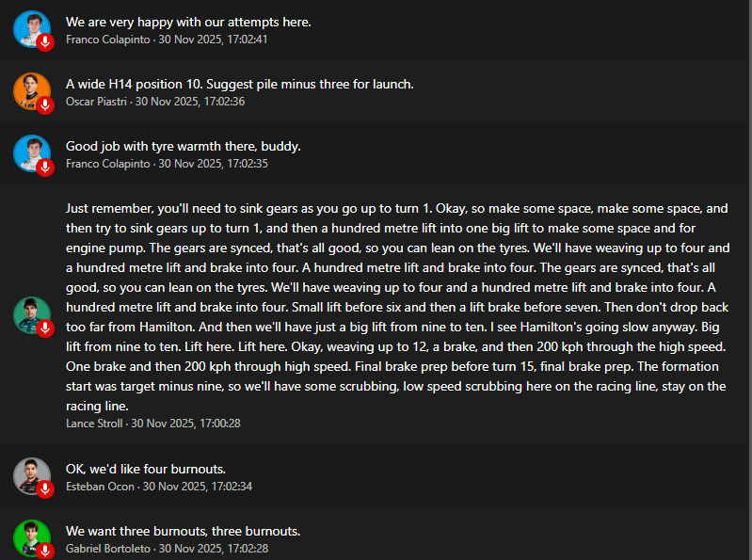Image resolution: width=752 pixels, height=560 pixels.
Task: Open Oscar Piastri's driver avatar
Action: pyautogui.click(x=30, y=90)
